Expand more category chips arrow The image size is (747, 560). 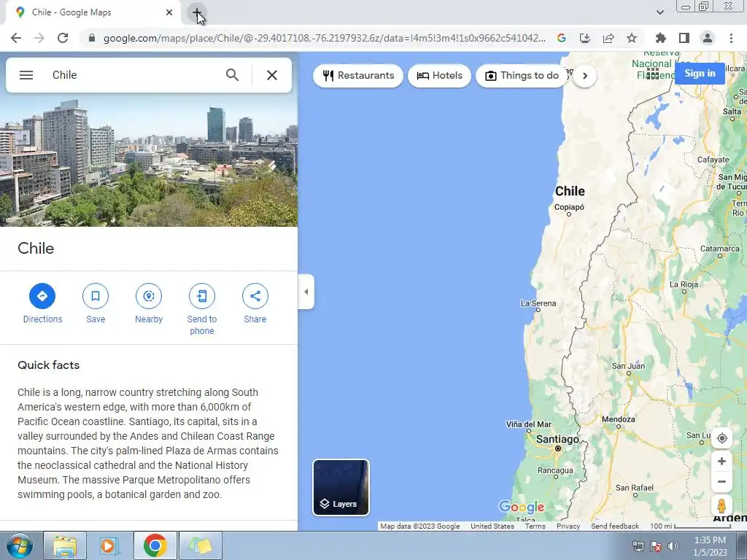click(x=585, y=76)
